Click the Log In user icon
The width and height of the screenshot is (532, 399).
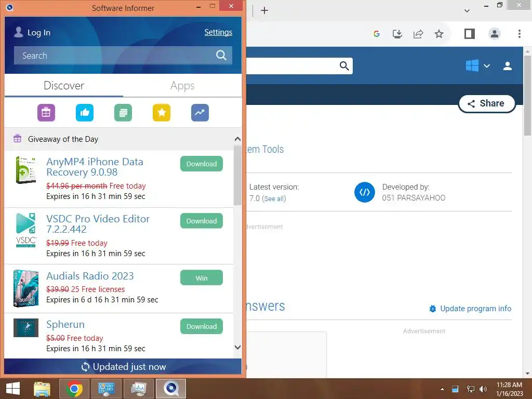pos(19,32)
